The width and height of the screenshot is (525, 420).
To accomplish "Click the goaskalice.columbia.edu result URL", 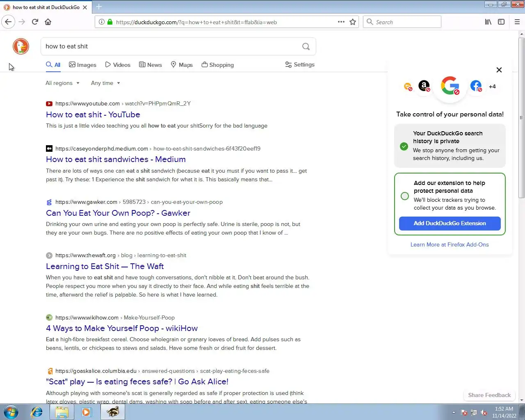I will (162, 371).
